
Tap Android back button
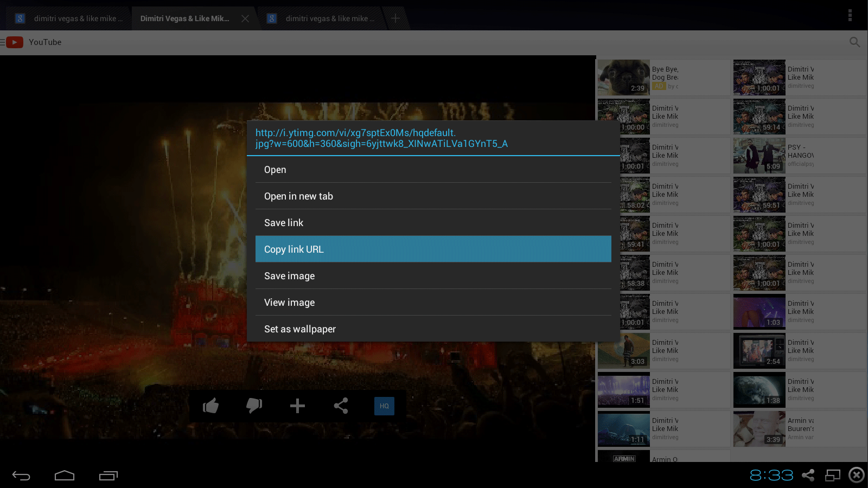coord(21,476)
